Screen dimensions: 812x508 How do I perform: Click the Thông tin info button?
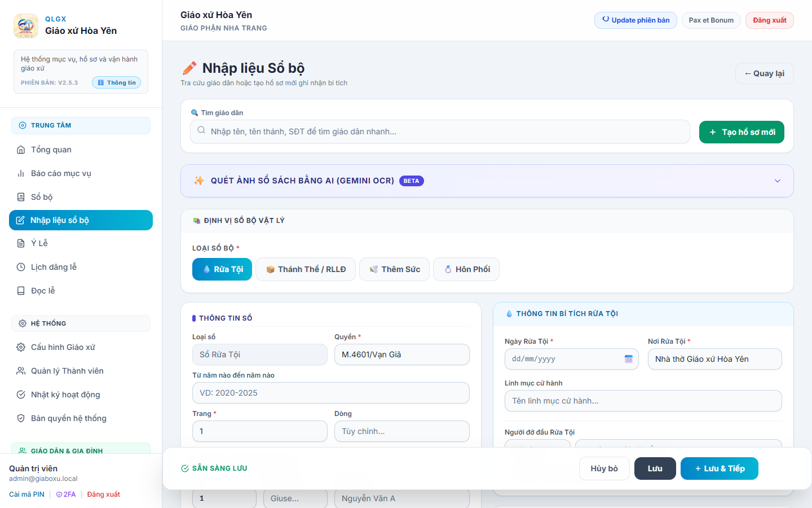pos(117,82)
